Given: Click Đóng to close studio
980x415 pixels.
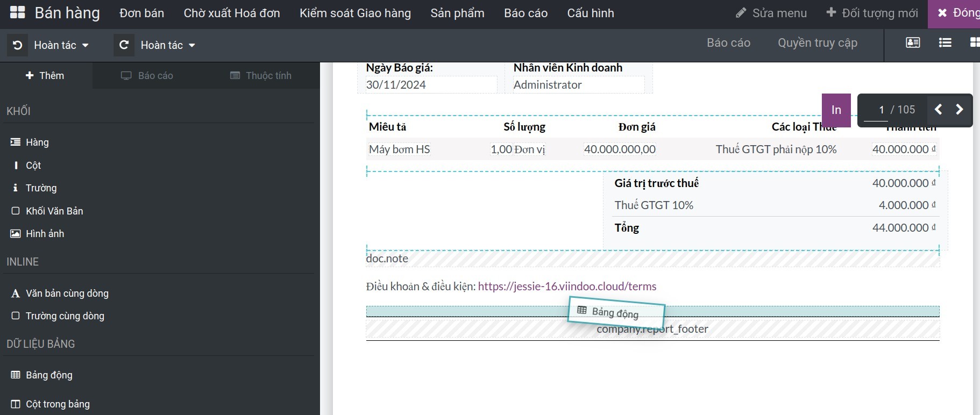Looking at the screenshot, I should coord(954,13).
